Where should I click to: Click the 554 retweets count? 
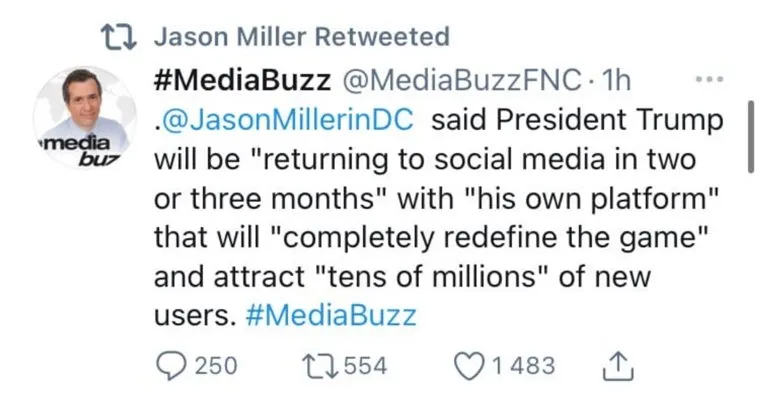pos(365,366)
